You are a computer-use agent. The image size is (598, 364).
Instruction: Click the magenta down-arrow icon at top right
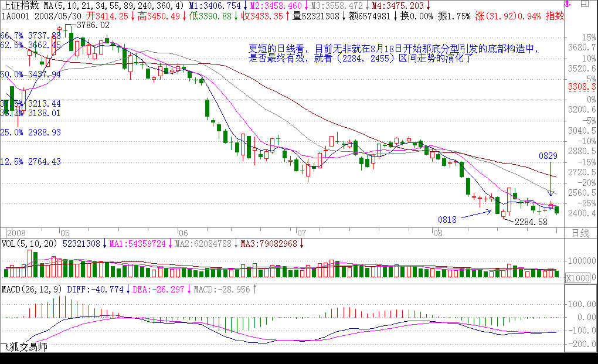[566, 5]
